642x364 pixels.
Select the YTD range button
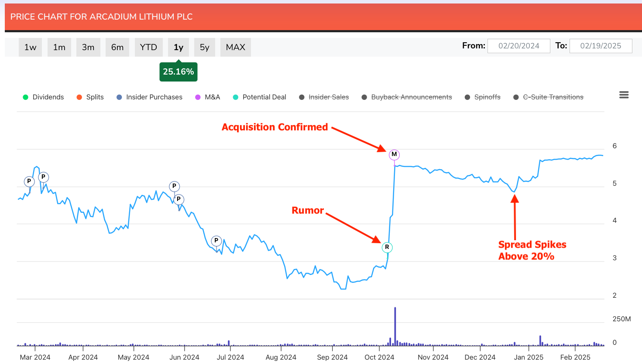coord(148,47)
